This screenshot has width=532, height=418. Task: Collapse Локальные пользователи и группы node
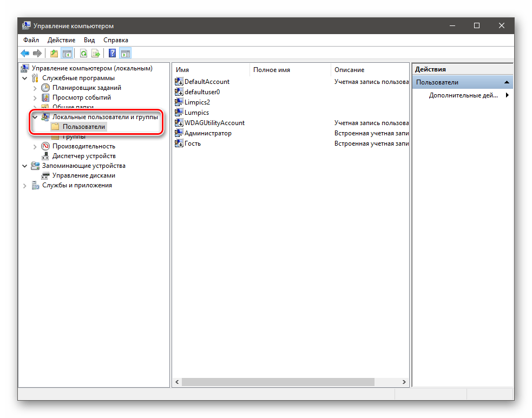click(x=35, y=117)
